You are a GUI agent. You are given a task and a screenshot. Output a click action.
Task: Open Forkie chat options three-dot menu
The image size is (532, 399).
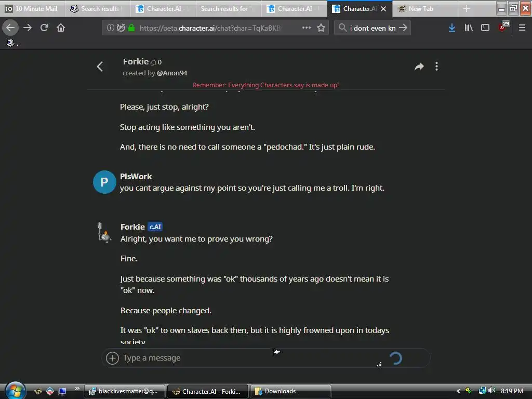[436, 66]
